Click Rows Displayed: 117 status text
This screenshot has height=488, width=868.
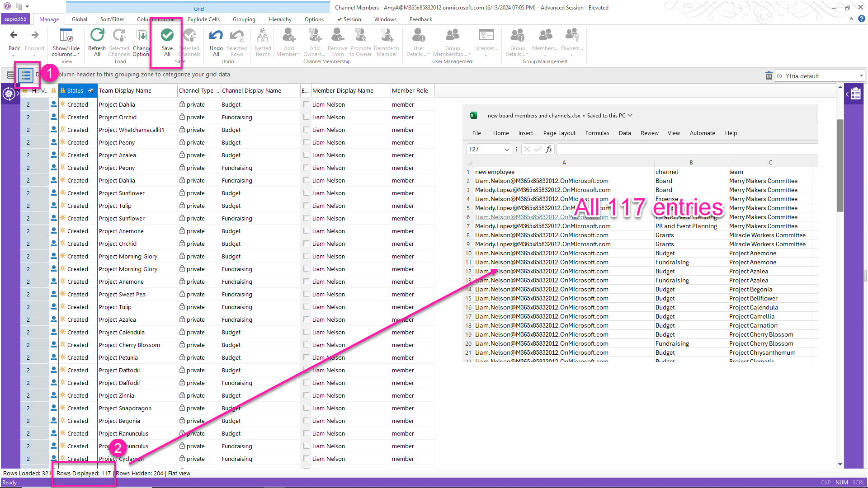[x=84, y=474]
